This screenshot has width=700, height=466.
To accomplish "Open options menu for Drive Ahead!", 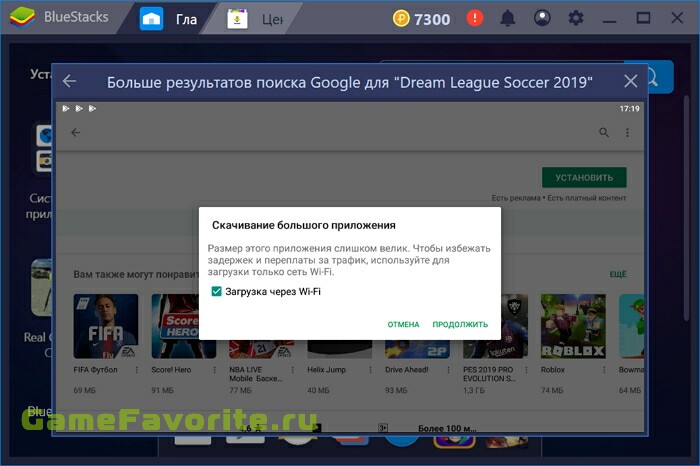I will click(x=448, y=370).
